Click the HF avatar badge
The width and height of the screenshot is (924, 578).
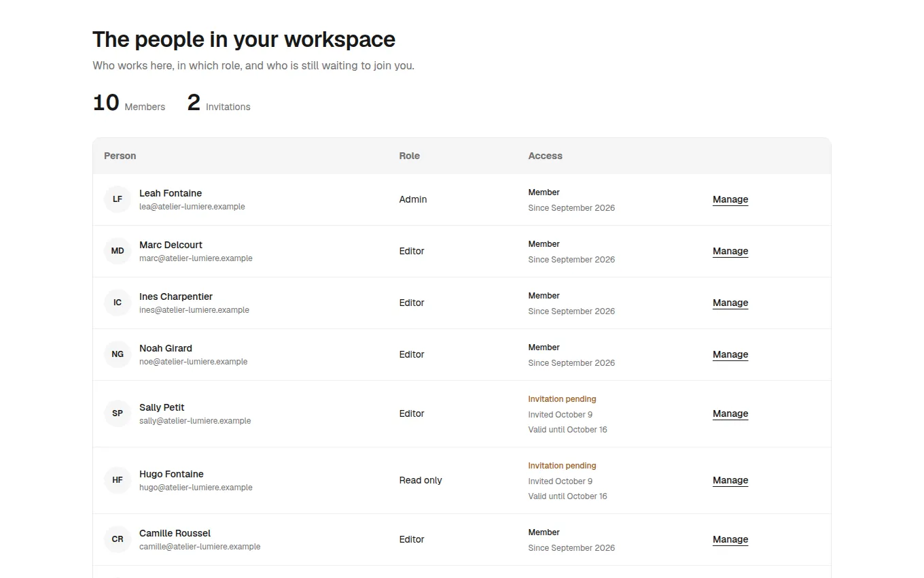click(118, 480)
